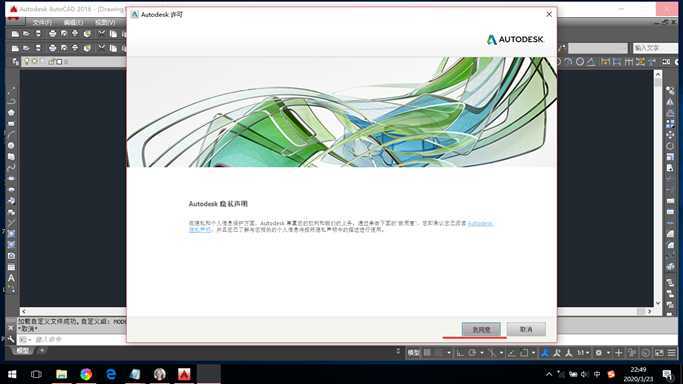Select the Multiline Text 'A' tool
Screen dimensions: 683x384
[x=11, y=278]
